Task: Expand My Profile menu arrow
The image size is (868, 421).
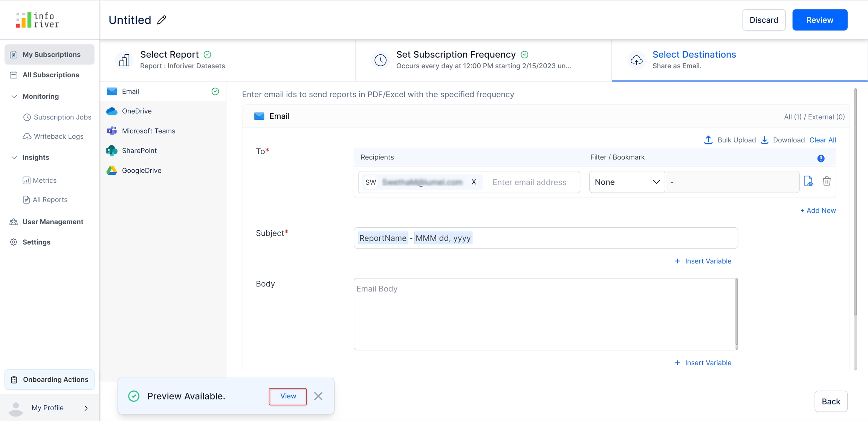Action: (x=86, y=408)
